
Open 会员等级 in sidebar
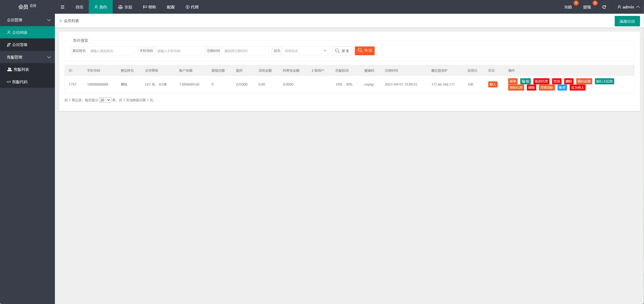(20, 45)
